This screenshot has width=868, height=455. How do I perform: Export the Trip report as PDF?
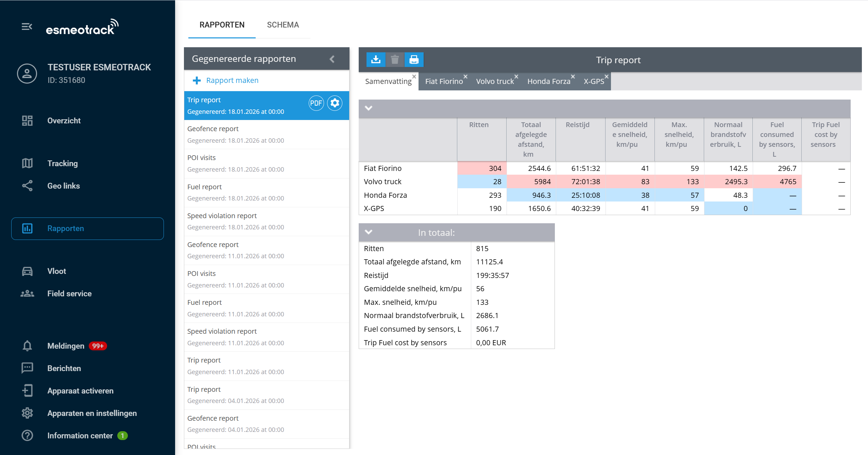click(316, 103)
